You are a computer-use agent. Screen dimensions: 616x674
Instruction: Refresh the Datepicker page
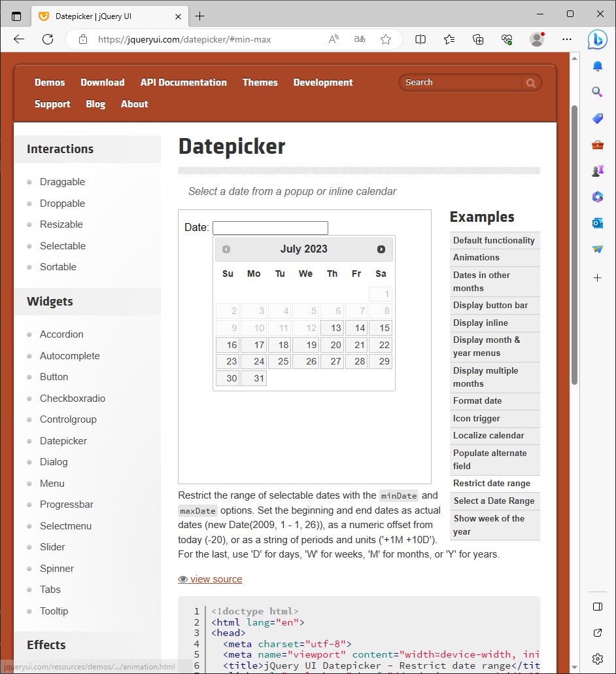(48, 39)
